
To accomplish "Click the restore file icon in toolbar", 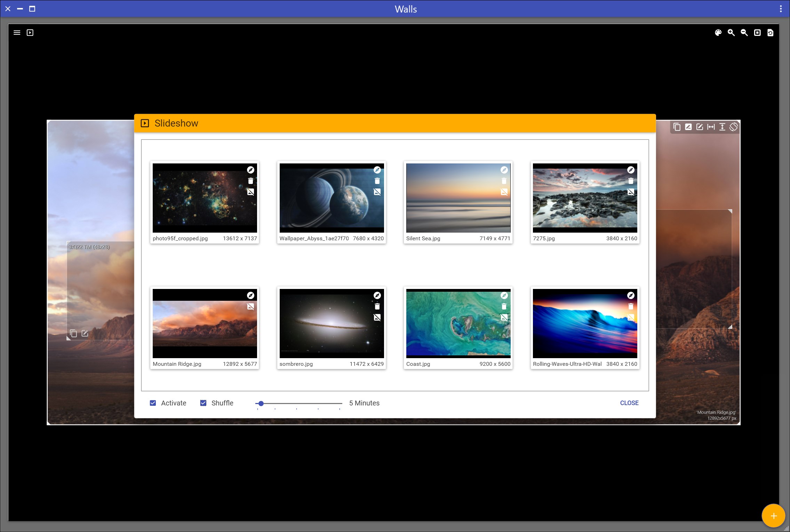I will (770, 33).
